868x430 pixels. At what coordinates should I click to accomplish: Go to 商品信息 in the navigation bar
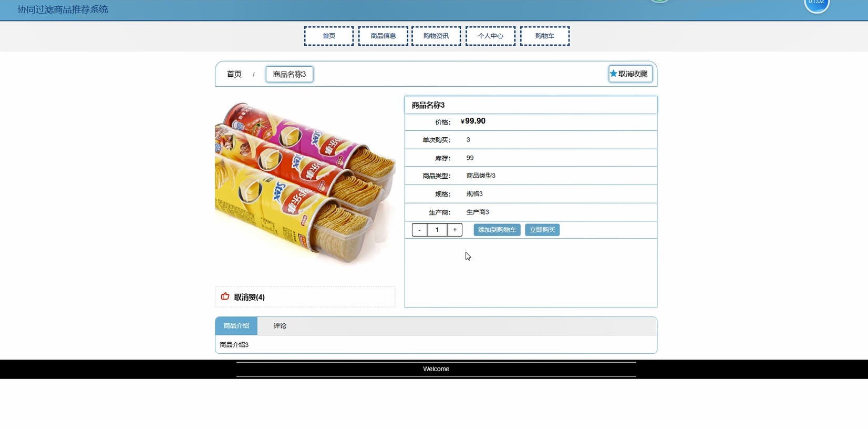pos(383,36)
